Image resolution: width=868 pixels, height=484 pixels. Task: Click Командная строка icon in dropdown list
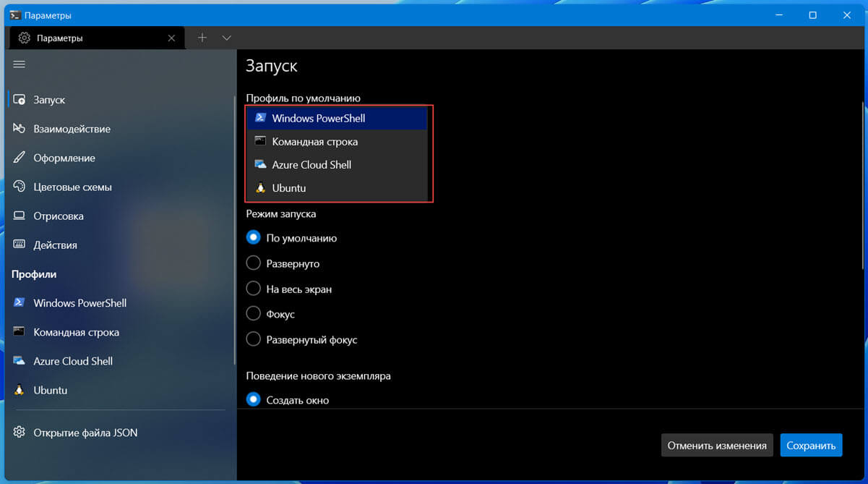coord(261,141)
